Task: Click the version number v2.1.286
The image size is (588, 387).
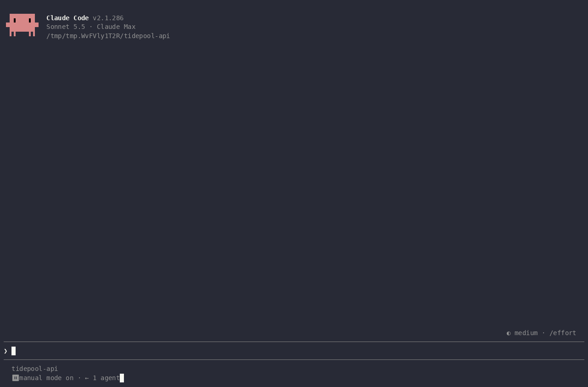Action: pos(108,18)
